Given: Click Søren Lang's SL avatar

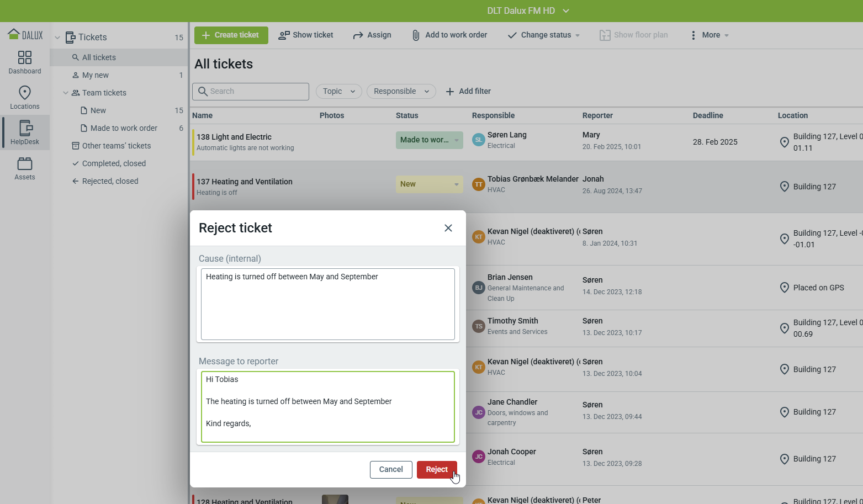Looking at the screenshot, I should [x=478, y=140].
